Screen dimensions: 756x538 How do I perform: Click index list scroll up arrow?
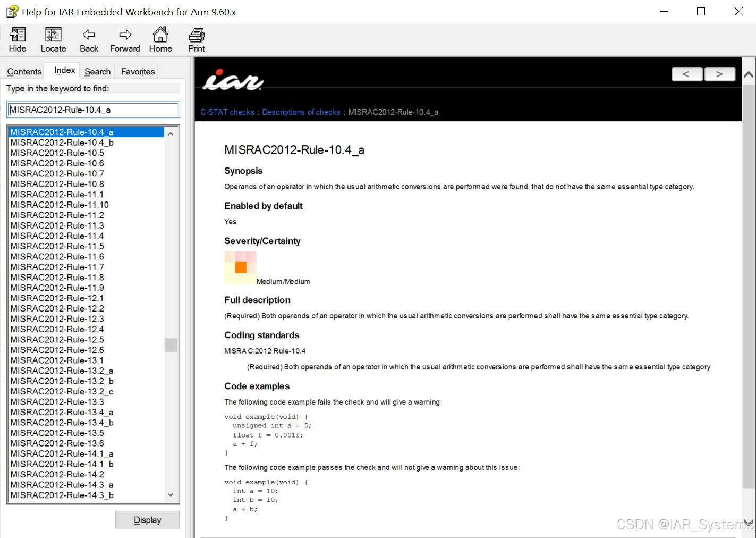(x=171, y=133)
